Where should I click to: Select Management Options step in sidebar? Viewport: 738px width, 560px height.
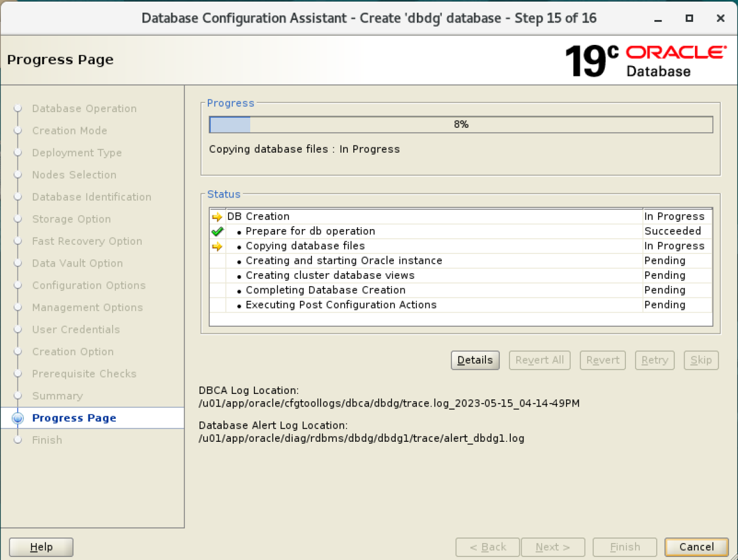pyautogui.click(x=87, y=308)
